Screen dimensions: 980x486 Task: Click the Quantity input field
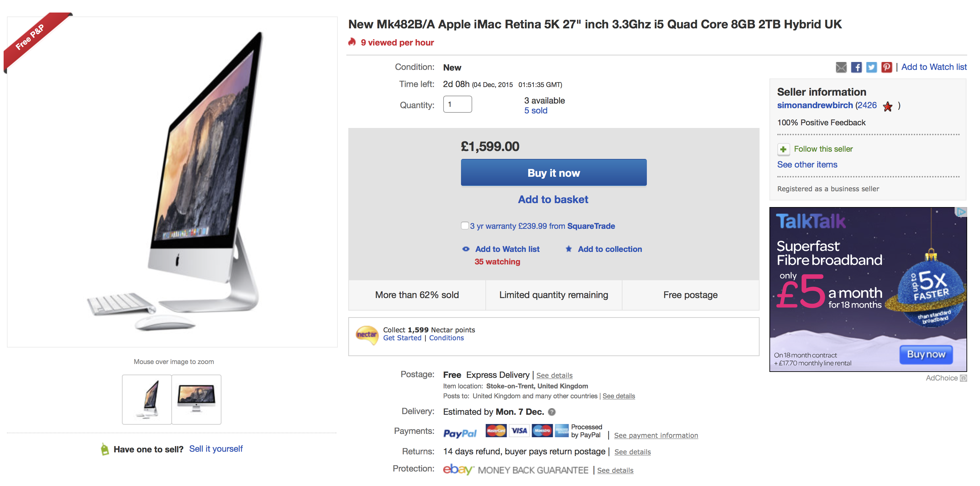(457, 104)
